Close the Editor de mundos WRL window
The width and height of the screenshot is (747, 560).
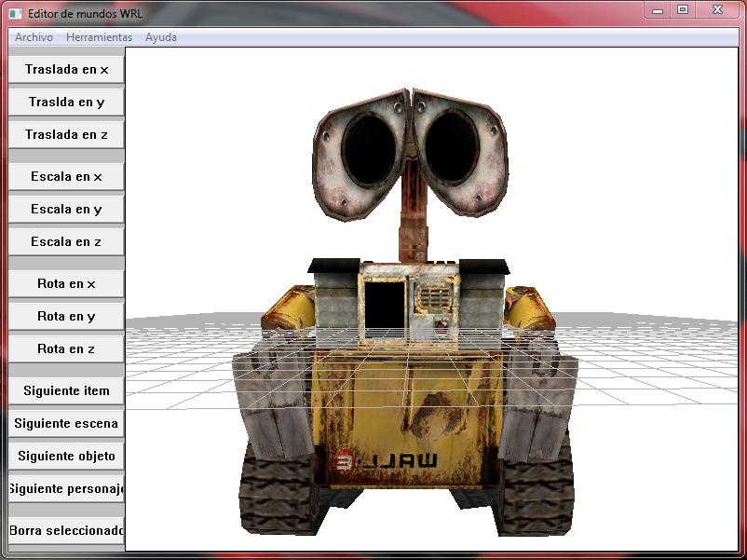pyautogui.click(x=717, y=10)
